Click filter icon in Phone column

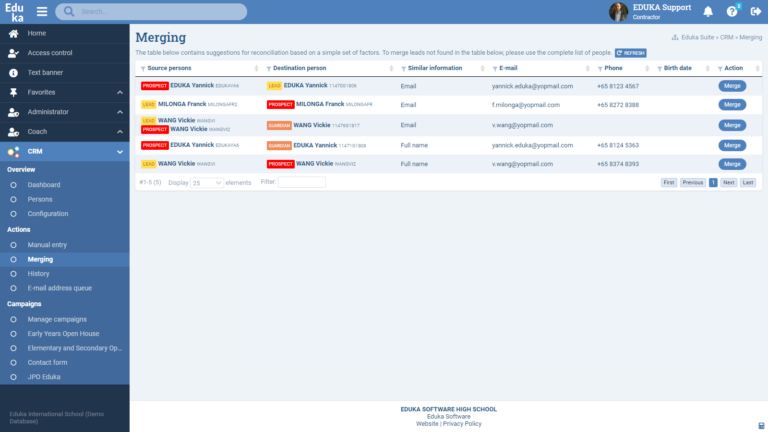[x=600, y=69]
